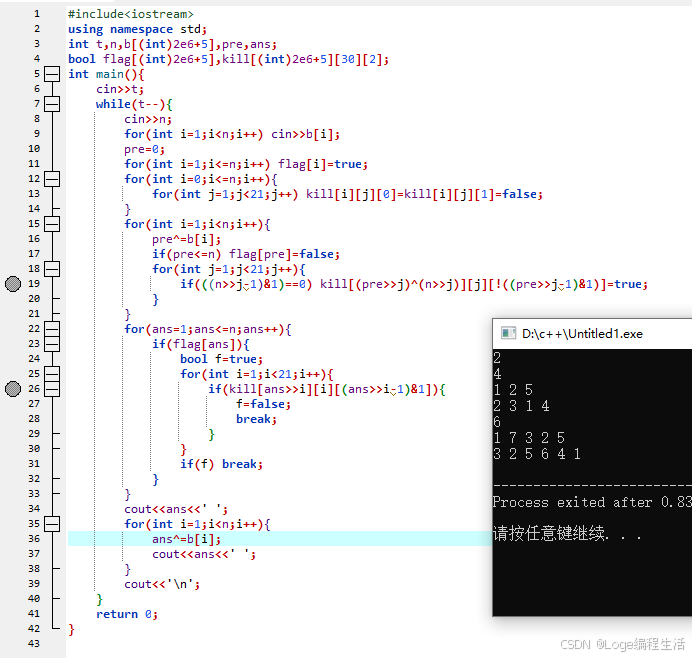The image size is (692, 658).
Task: Collapse the ans loop fold at line 22
Action: coord(52,329)
